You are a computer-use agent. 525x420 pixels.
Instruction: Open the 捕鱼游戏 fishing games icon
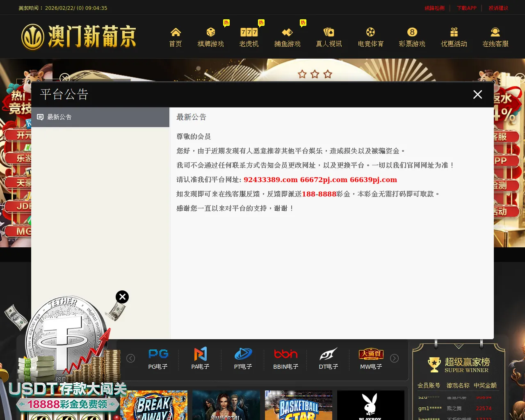pyautogui.click(x=287, y=37)
